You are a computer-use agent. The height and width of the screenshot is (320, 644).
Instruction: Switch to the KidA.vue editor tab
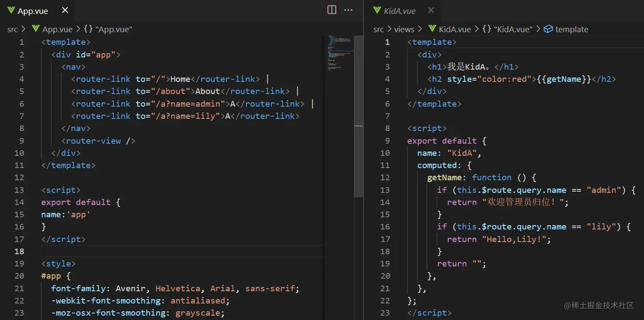pyautogui.click(x=404, y=11)
